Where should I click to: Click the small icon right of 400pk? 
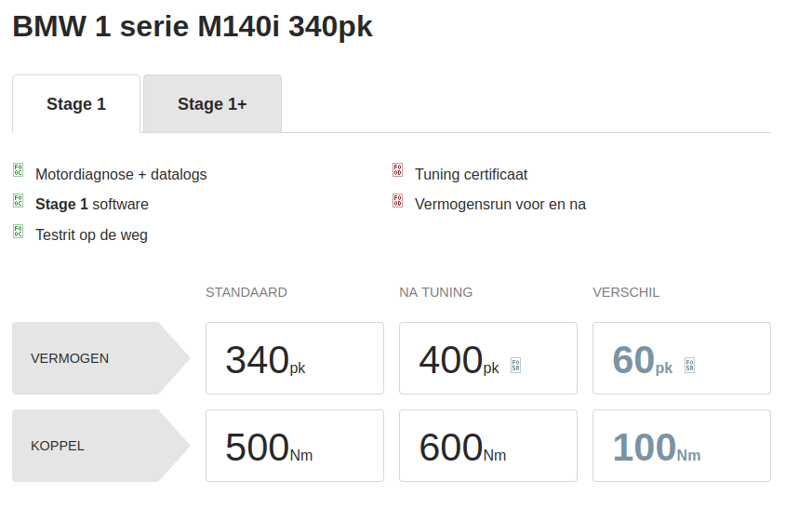515,366
